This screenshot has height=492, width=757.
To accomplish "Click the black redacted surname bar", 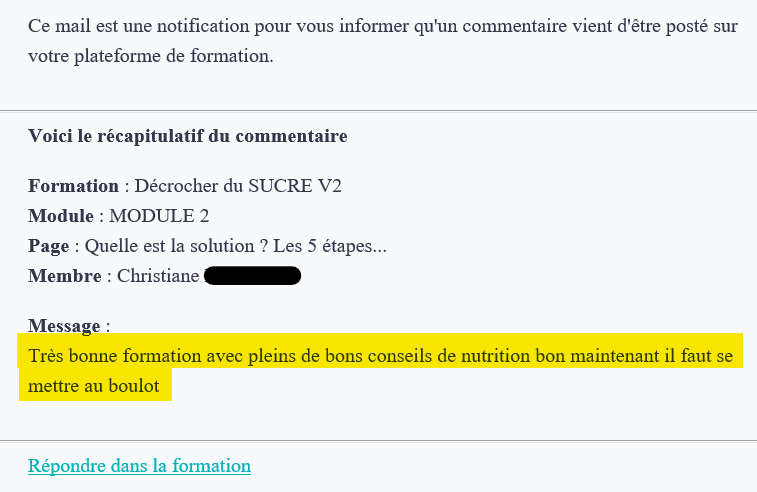I will pyautogui.click(x=252, y=276).
